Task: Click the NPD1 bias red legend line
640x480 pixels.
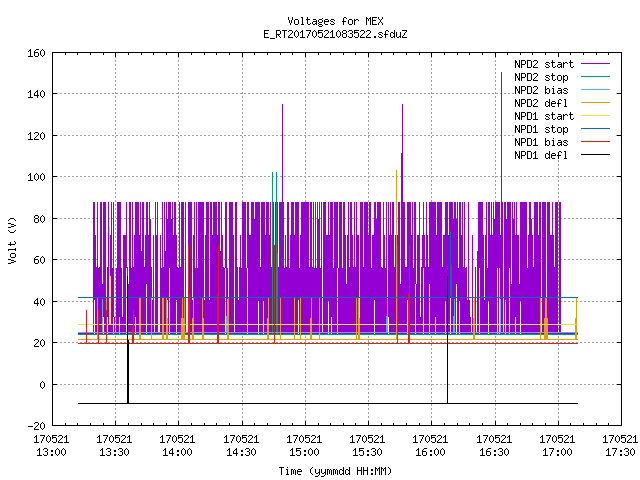Action: [x=595, y=142]
